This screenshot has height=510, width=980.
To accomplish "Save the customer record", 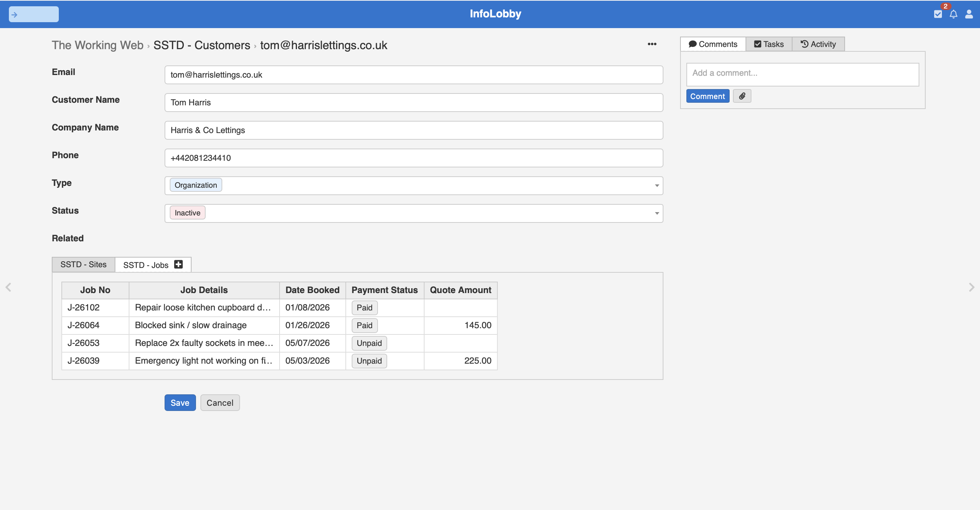I will pyautogui.click(x=180, y=402).
